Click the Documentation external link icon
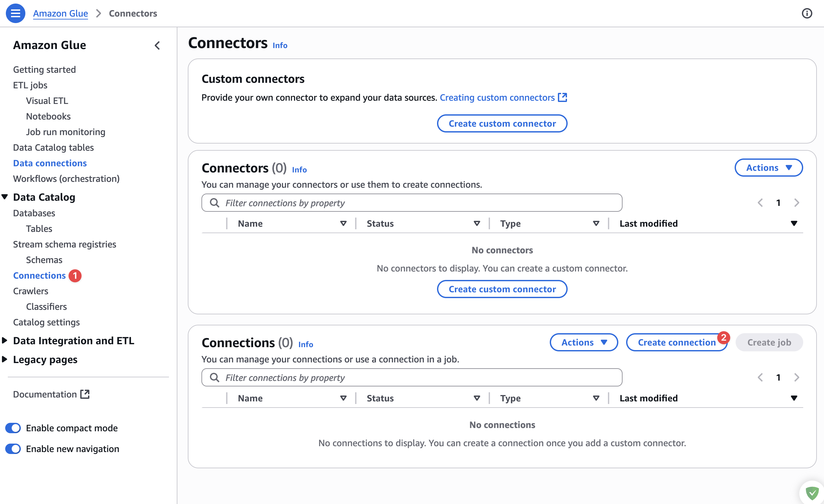The image size is (824, 504). tap(85, 394)
